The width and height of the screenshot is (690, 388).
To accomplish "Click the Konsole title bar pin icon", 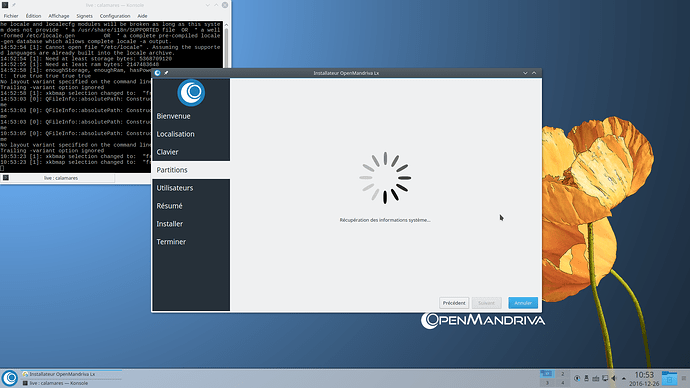I will click(14, 5).
